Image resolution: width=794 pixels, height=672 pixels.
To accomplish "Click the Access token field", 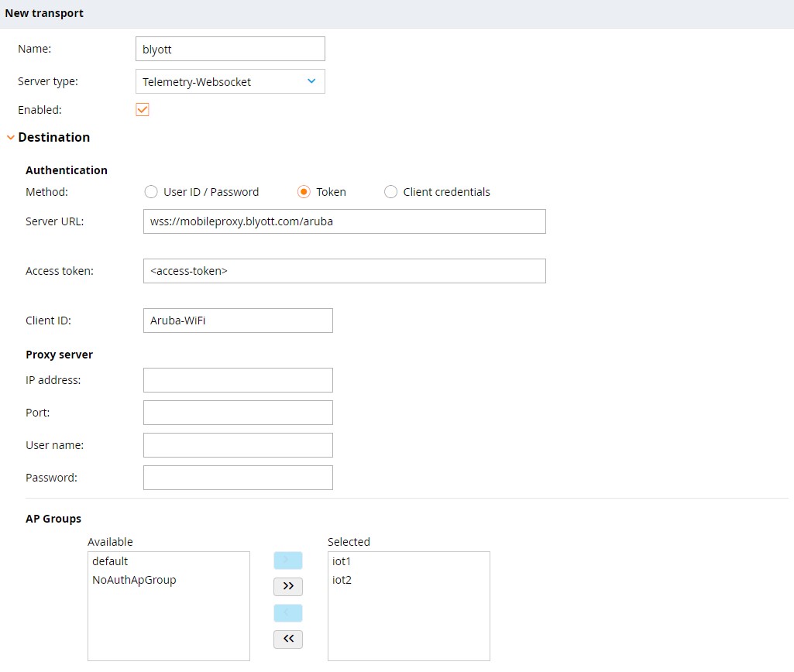I will coord(344,271).
